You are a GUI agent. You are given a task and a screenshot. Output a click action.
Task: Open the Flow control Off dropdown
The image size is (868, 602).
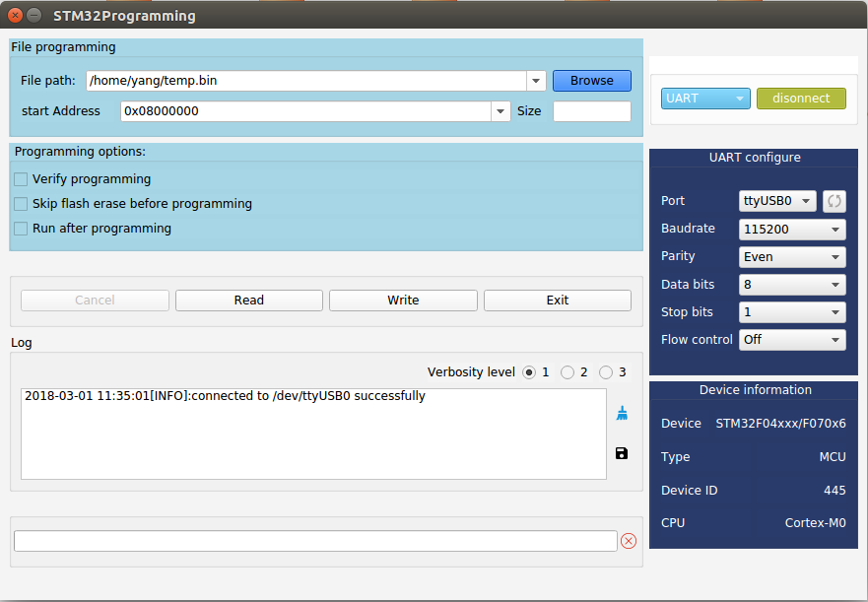click(x=792, y=340)
